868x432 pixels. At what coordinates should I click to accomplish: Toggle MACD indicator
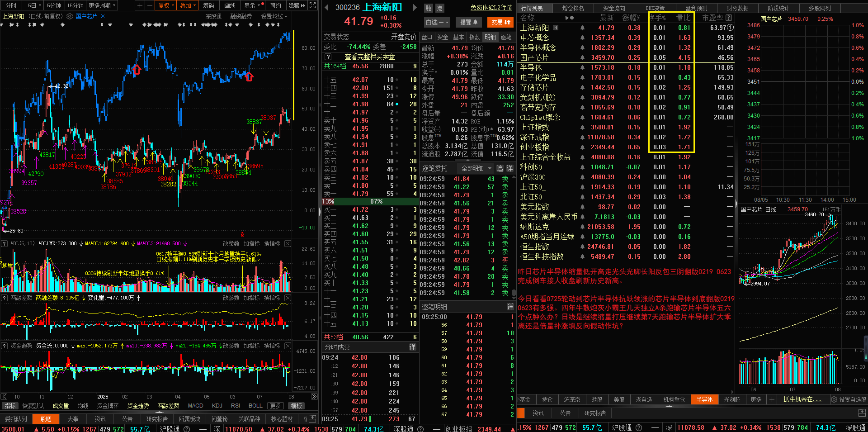pos(196,406)
